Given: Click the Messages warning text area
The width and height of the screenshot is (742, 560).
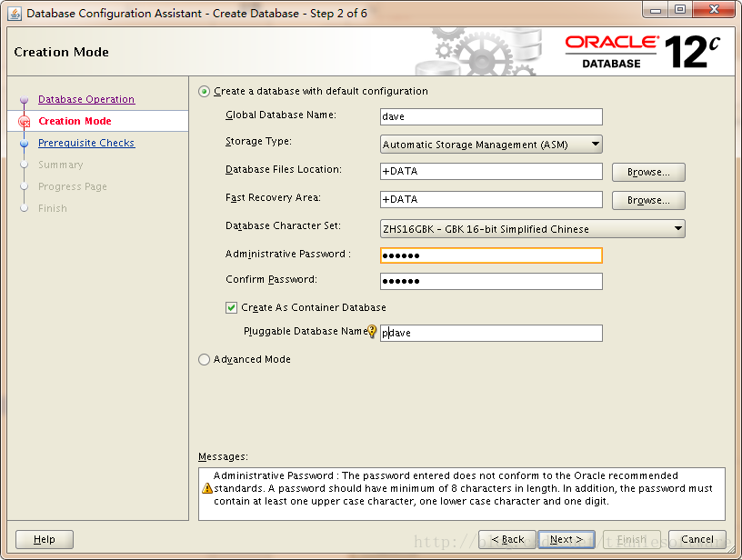Looking at the screenshot, I should click(462, 494).
